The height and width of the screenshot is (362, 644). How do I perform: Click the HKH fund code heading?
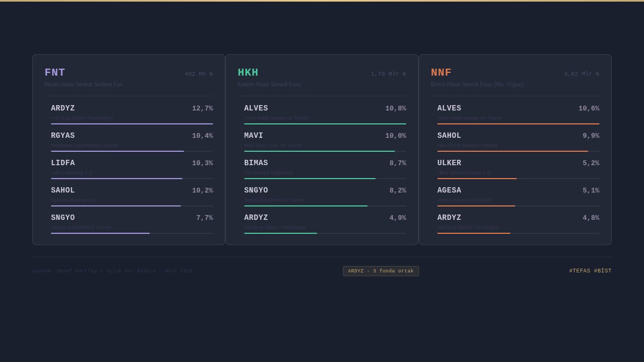click(x=248, y=72)
